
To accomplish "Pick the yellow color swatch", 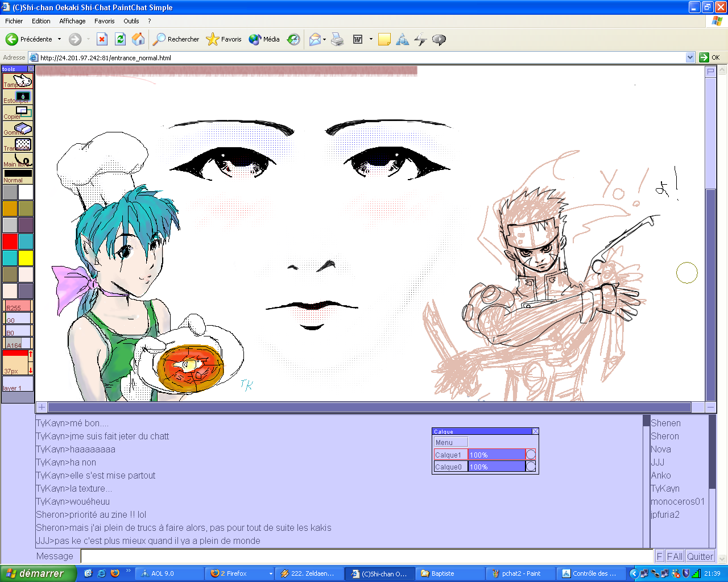I will [x=26, y=258].
